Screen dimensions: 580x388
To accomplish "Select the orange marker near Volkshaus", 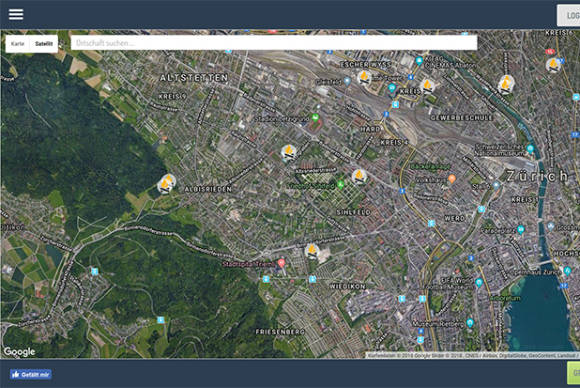I will click(452, 179).
